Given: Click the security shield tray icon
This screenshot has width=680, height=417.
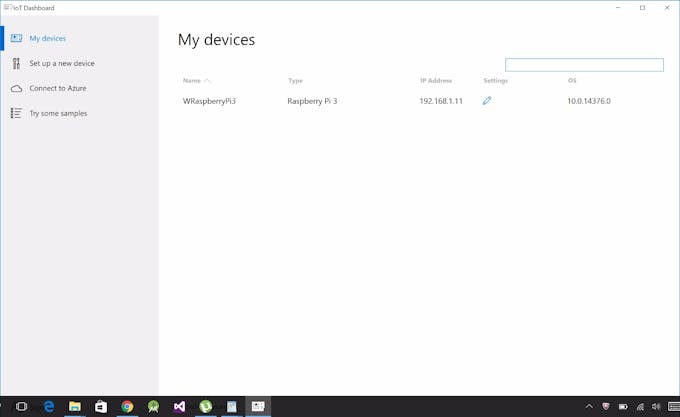Looking at the screenshot, I should point(606,406).
